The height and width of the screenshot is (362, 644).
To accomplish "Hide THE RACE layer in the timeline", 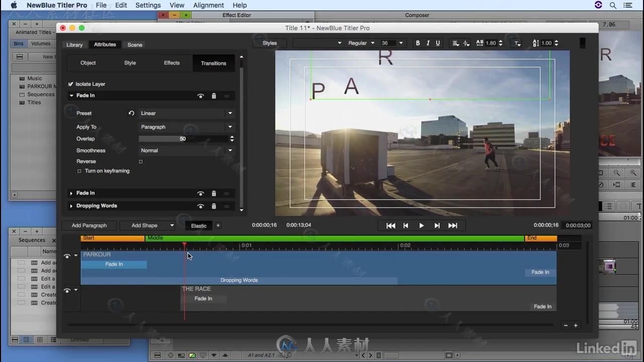I will tap(67, 291).
